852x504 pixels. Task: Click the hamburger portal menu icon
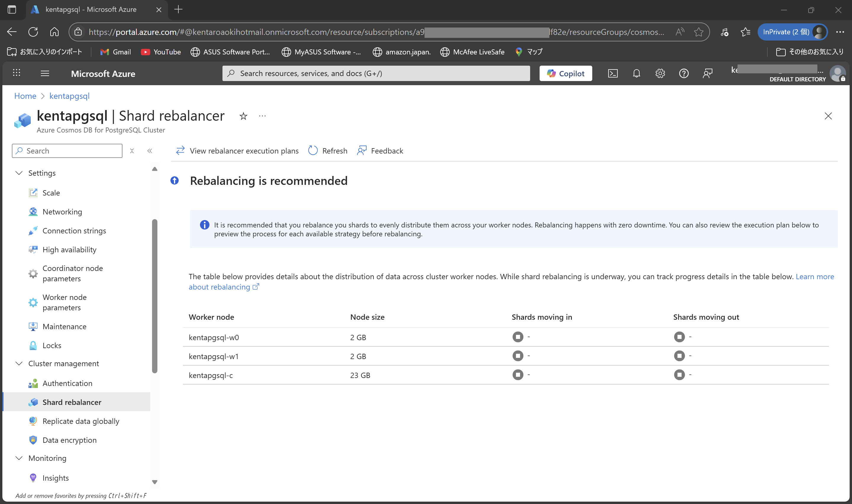click(45, 73)
